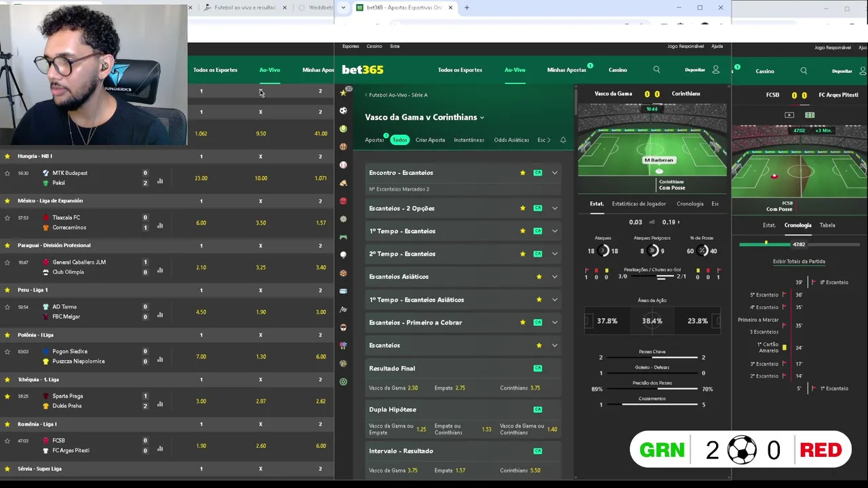The image size is (868, 488).
Task: Click the video stream icon in the FCSB window
Action: click(x=789, y=115)
